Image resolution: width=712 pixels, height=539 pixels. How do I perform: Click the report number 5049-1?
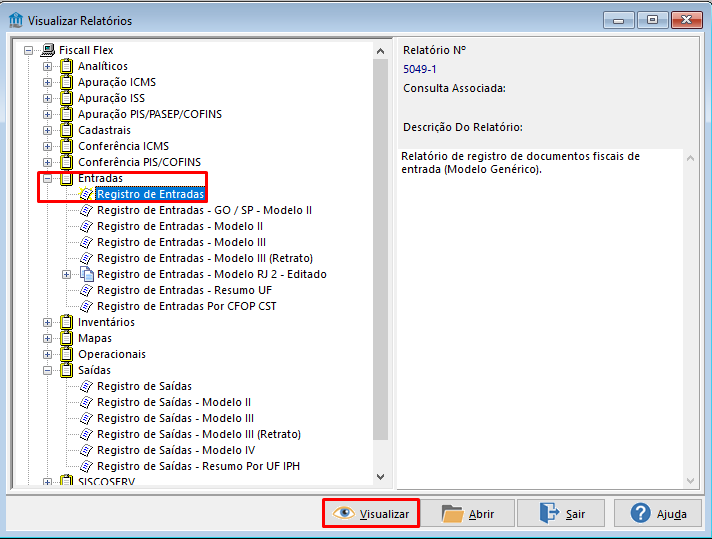[x=420, y=69]
